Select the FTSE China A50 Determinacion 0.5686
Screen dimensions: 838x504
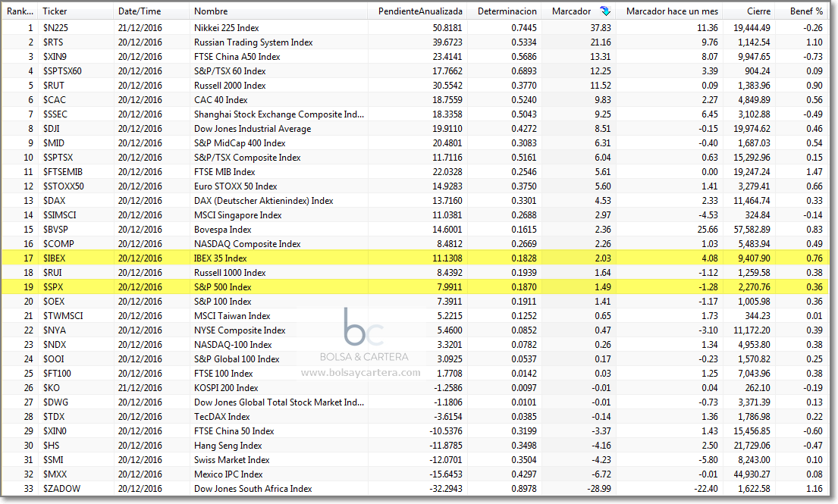coord(524,57)
